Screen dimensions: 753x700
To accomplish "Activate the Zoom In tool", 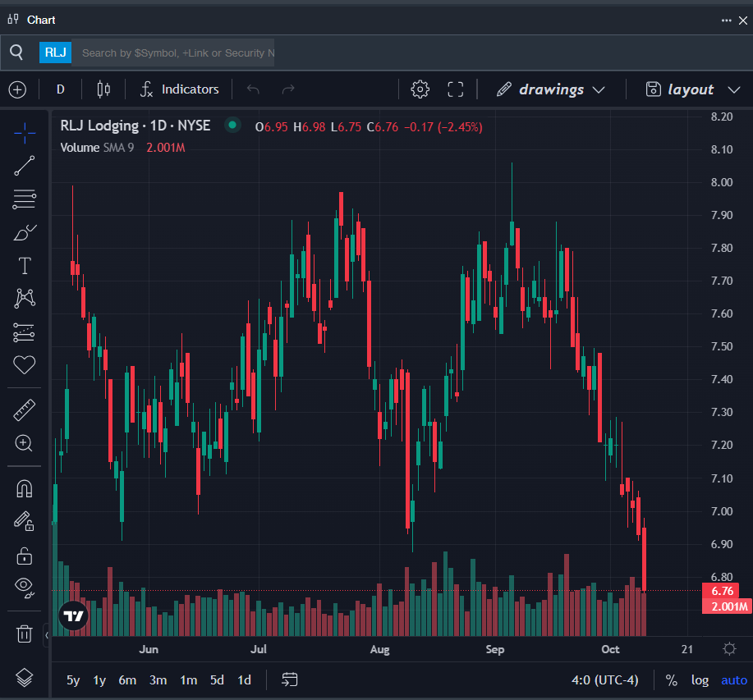I will (x=24, y=443).
